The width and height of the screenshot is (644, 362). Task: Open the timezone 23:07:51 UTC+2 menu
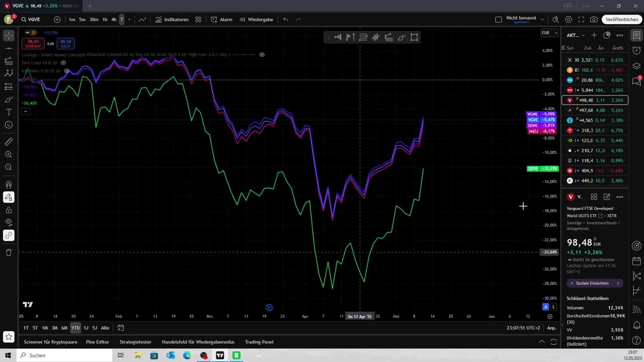coord(523,328)
